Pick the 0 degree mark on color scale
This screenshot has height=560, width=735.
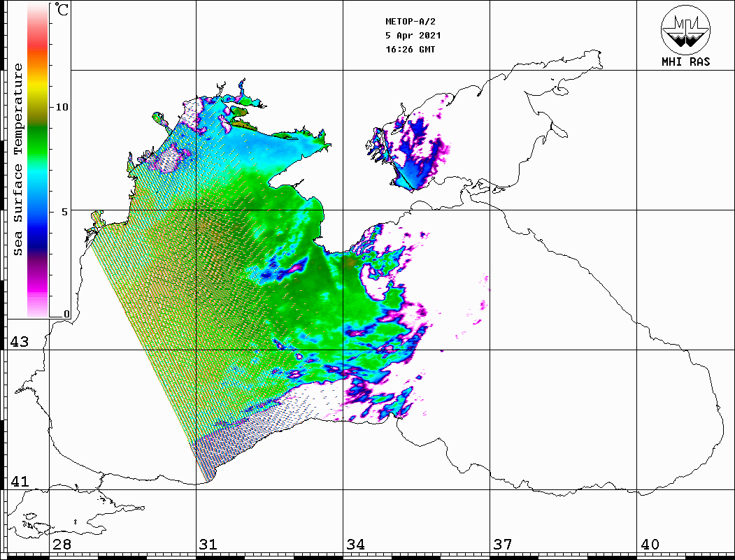pos(66,314)
